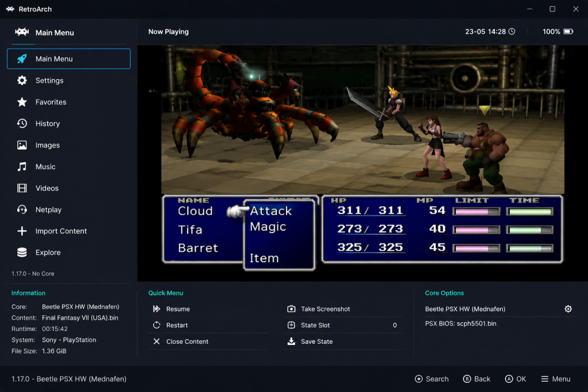The width and height of the screenshot is (588, 392).
Task: Click the RetroArch invader logo in title bar
Action: [x=10, y=9]
